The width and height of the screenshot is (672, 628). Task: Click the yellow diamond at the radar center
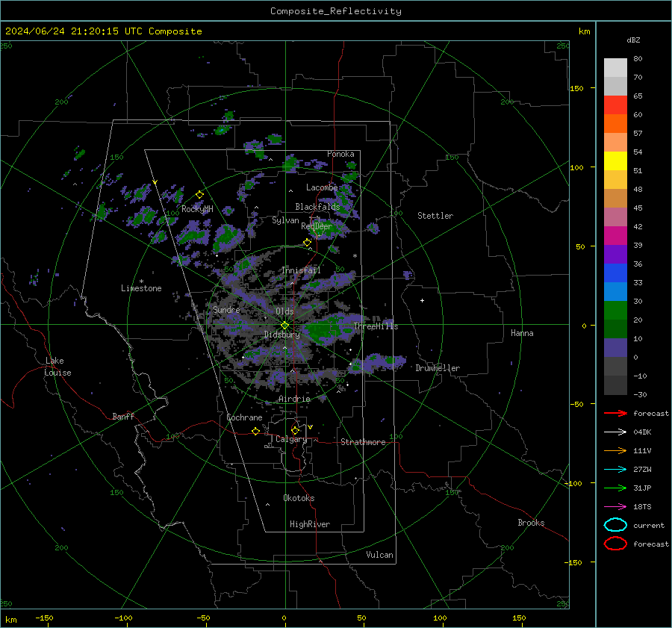[284, 326]
